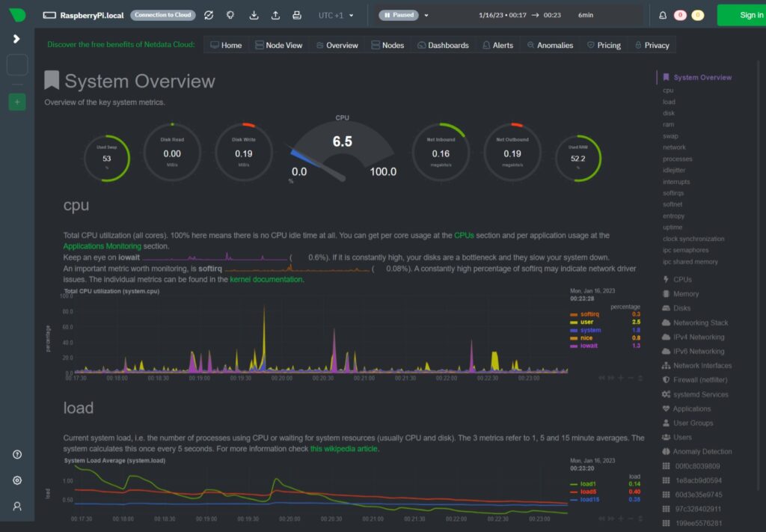Click the green Sign in button
766x532 pixels.
[741, 15]
